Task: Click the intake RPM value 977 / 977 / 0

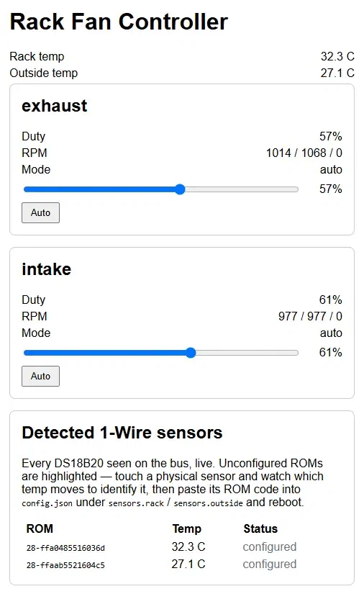Action: (x=310, y=316)
